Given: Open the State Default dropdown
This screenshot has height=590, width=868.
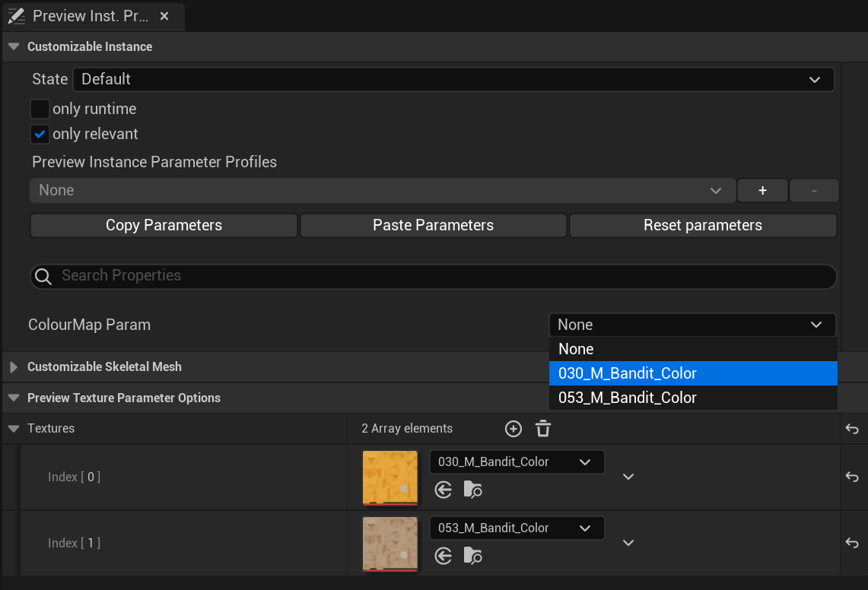Looking at the screenshot, I should 453,79.
